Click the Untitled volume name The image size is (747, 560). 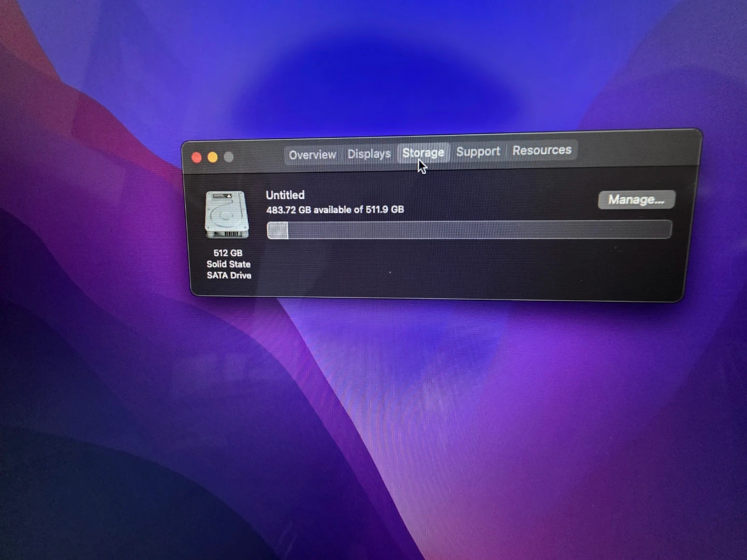285,195
